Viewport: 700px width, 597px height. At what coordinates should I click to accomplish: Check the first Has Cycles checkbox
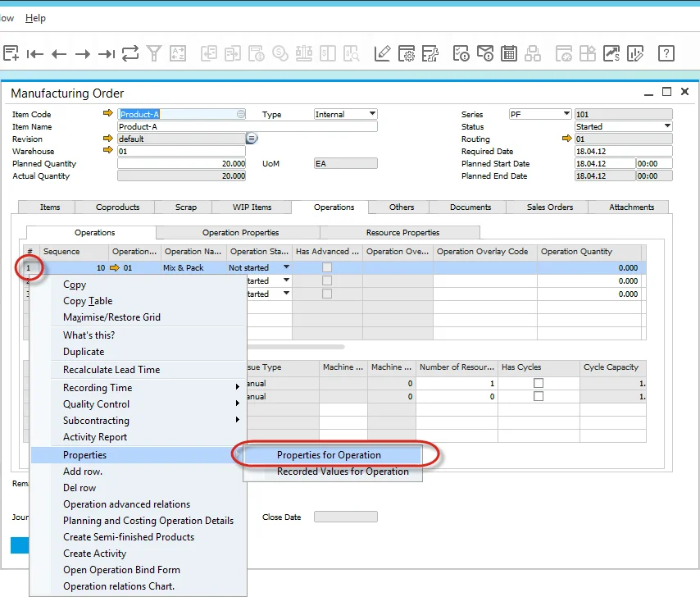tap(539, 383)
